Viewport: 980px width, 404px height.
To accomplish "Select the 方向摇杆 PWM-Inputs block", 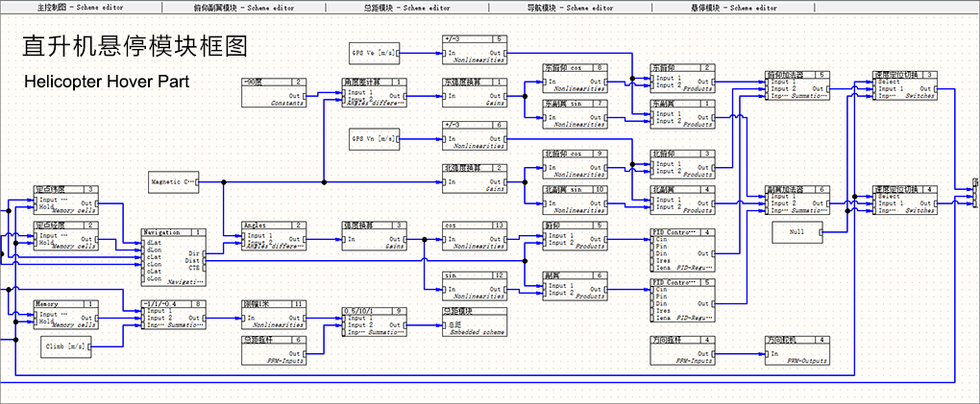I will 682,349.
